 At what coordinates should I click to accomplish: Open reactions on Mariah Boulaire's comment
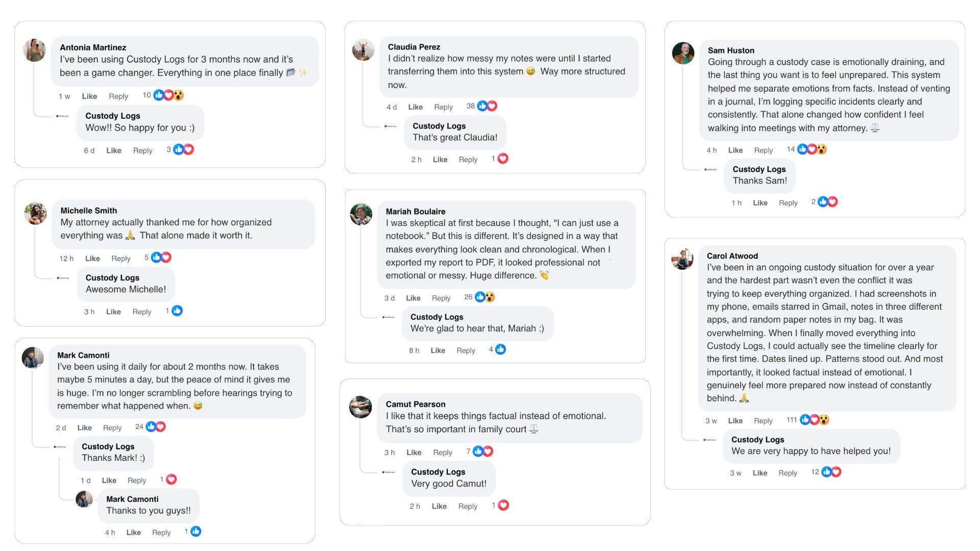[x=484, y=297]
